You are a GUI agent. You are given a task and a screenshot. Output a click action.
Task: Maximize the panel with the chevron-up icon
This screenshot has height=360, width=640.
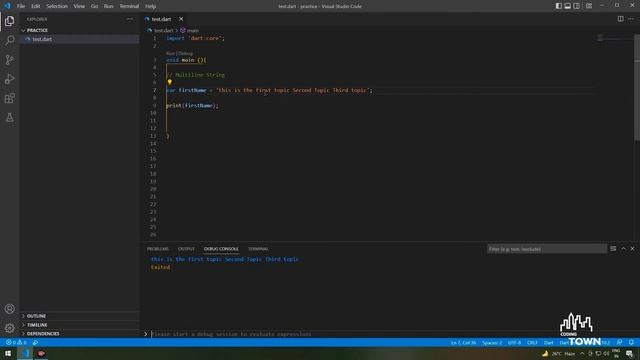tap(623, 249)
